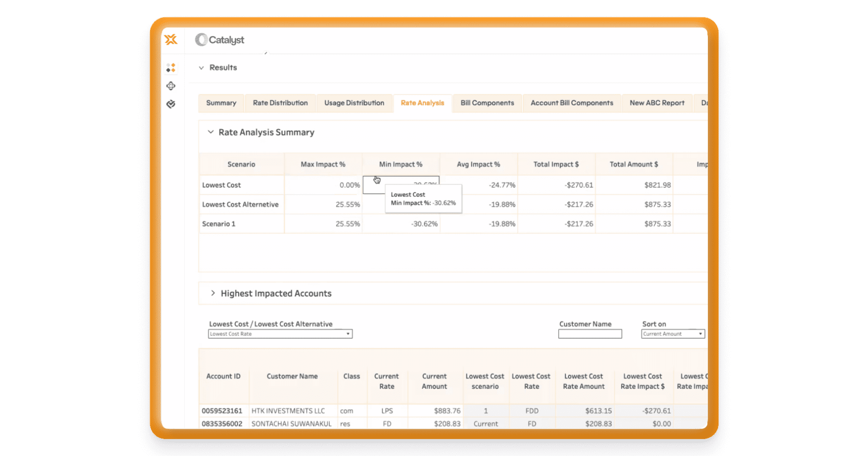Select the Bill Components tab
Image resolution: width=868 pixels, height=456 pixels.
(x=487, y=103)
